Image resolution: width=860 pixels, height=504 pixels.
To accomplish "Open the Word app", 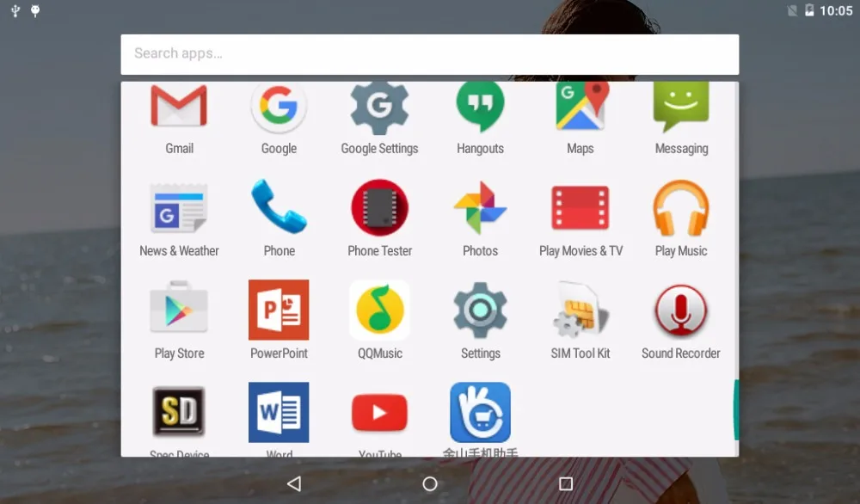I will [x=279, y=413].
